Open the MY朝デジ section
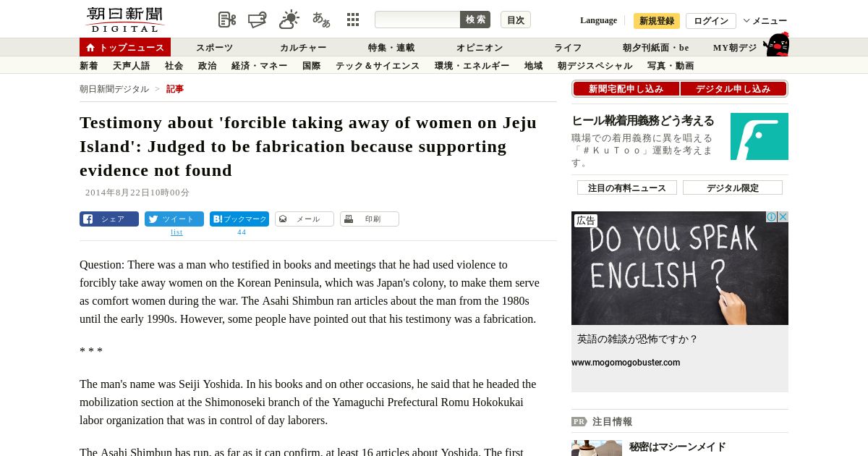This screenshot has height=456, width=868. pos(735,48)
